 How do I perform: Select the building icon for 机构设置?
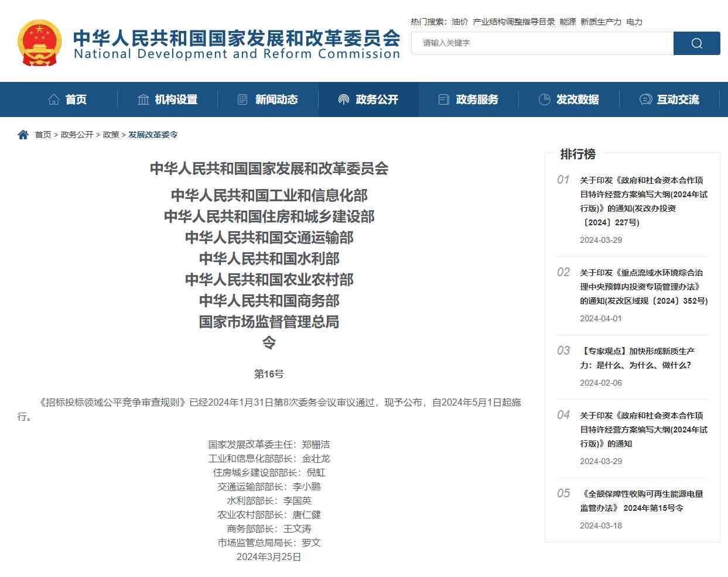(x=143, y=99)
